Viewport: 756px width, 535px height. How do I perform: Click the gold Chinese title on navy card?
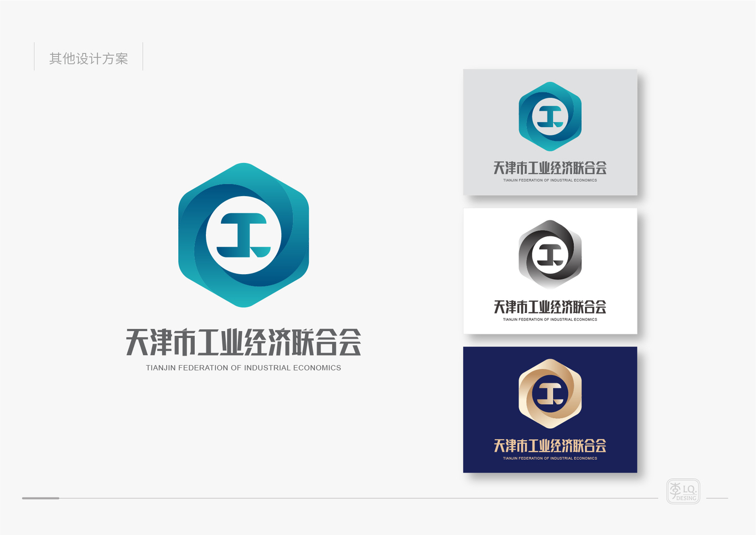click(550, 446)
